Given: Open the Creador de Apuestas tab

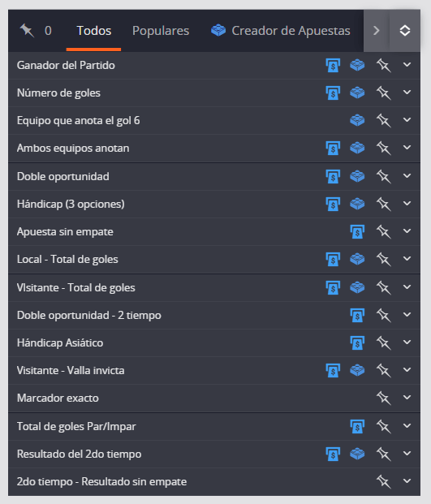Looking at the screenshot, I should (x=281, y=31).
